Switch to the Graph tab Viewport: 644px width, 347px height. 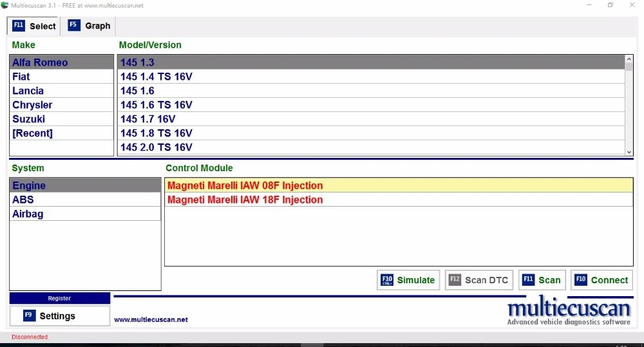(x=89, y=26)
